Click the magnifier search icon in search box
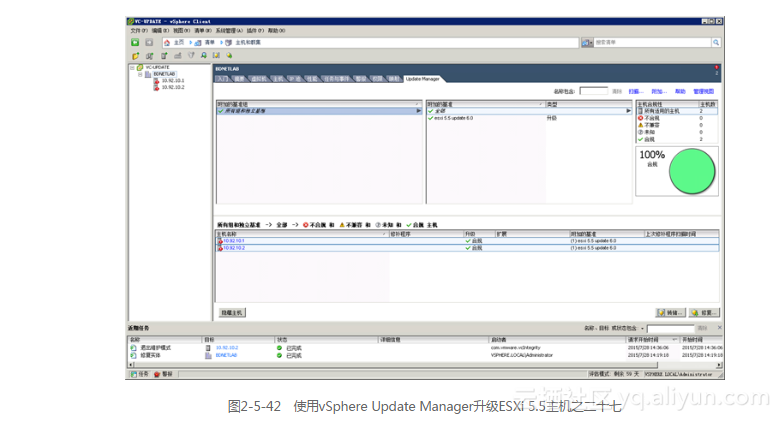The width and height of the screenshot is (781, 421). [x=716, y=43]
